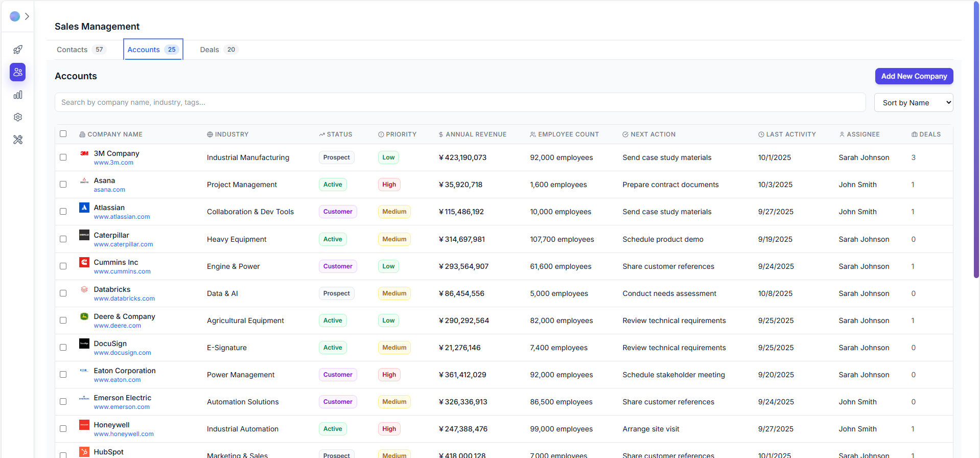The height and width of the screenshot is (458, 980).
Task: Switch to the Contacts tab
Action: [x=80, y=50]
